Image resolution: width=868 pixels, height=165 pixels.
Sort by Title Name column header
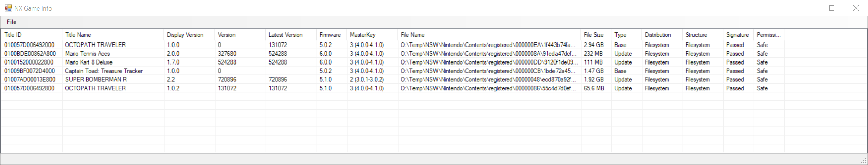[x=113, y=35]
